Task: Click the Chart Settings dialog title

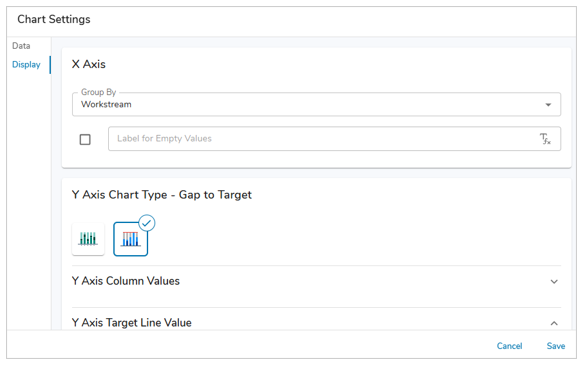Action: (54, 19)
